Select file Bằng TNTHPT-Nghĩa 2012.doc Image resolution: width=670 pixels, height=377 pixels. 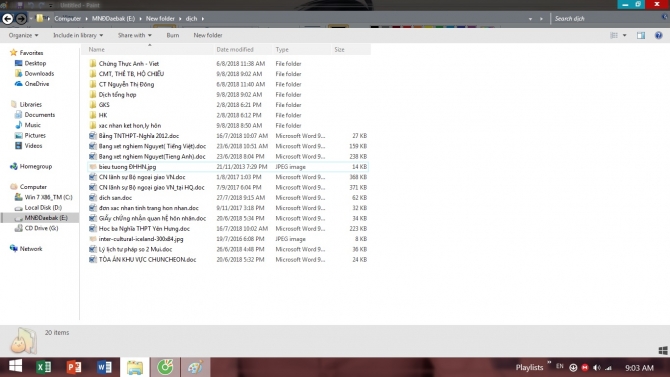[x=138, y=136]
